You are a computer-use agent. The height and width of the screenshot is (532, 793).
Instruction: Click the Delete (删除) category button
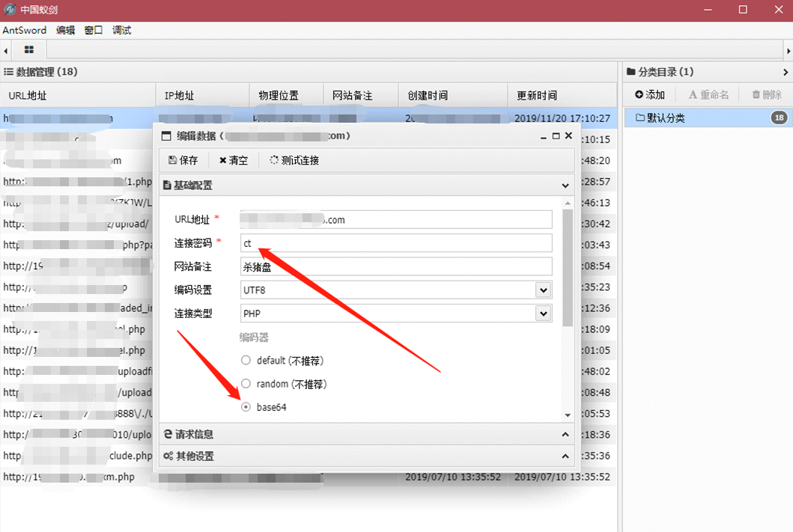(767, 94)
